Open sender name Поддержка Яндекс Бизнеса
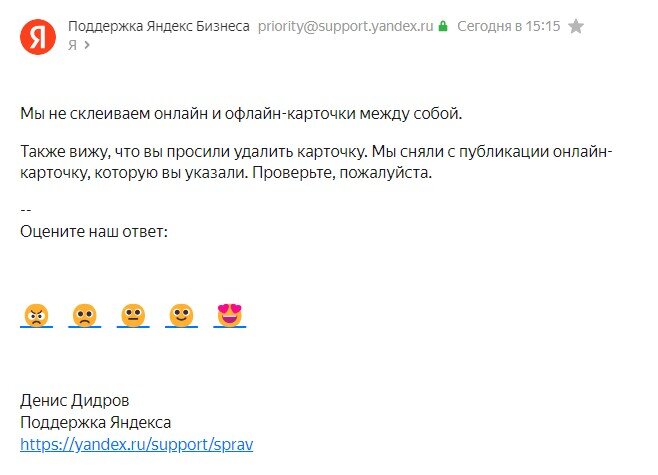The image size is (658, 475). tap(159, 26)
